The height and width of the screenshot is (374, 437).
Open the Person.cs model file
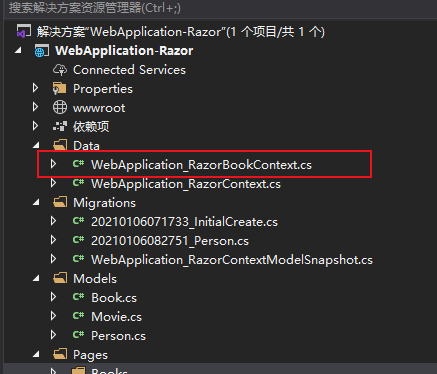pyautogui.click(x=118, y=336)
